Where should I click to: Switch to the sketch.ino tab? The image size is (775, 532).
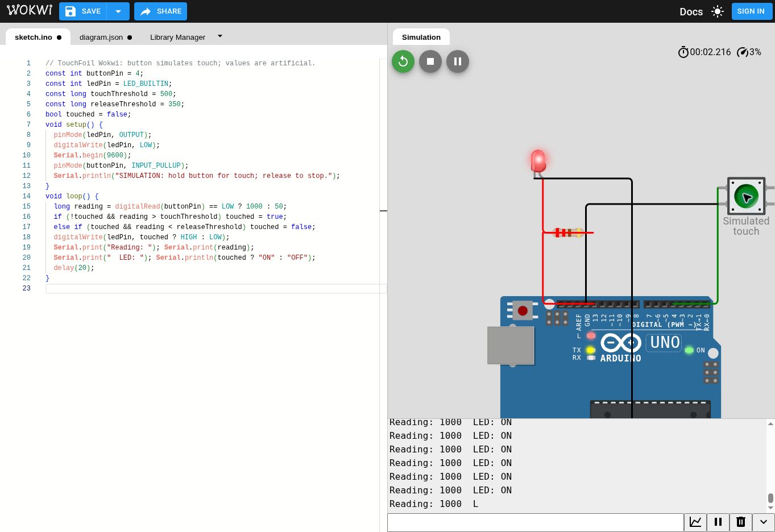pyautogui.click(x=38, y=37)
